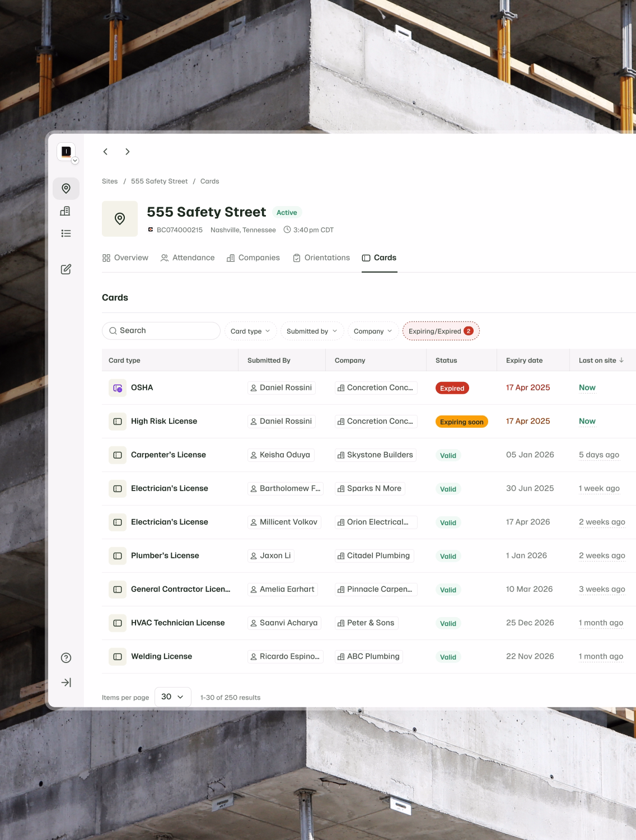The image size is (636, 840).
Task: Go forward with the right chevron
Action: tap(128, 152)
